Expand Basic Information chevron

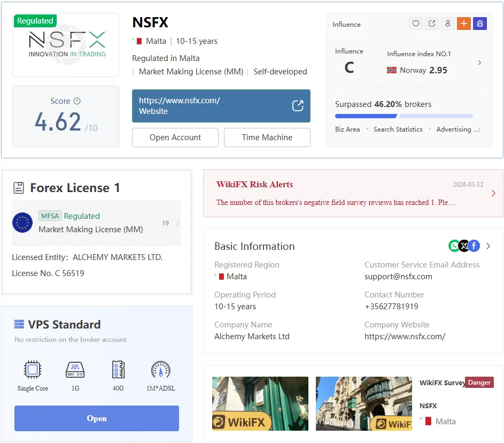tap(489, 246)
